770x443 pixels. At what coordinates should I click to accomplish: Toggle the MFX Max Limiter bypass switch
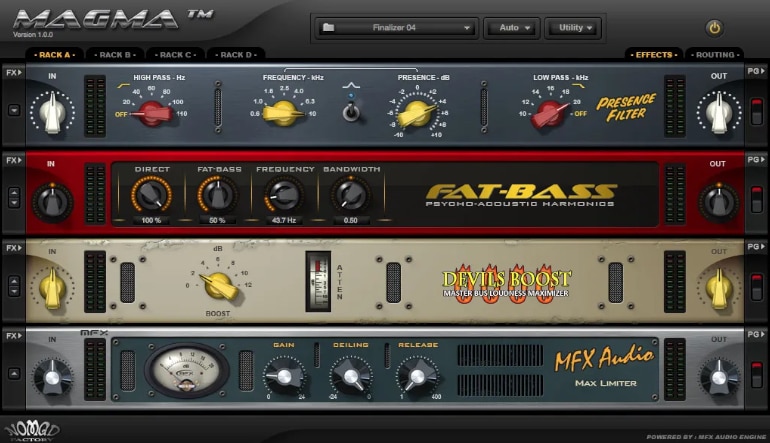(x=757, y=375)
